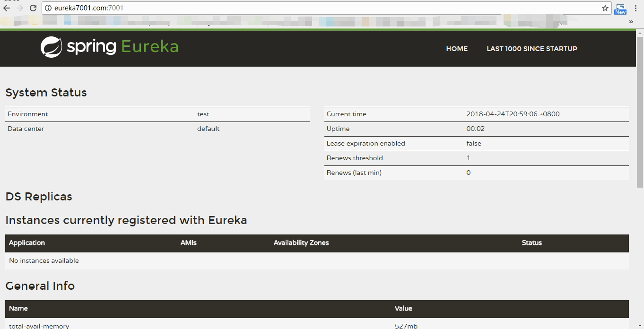The height and width of the screenshot is (329, 644).
Task: Click the Current time label
Action: click(346, 114)
